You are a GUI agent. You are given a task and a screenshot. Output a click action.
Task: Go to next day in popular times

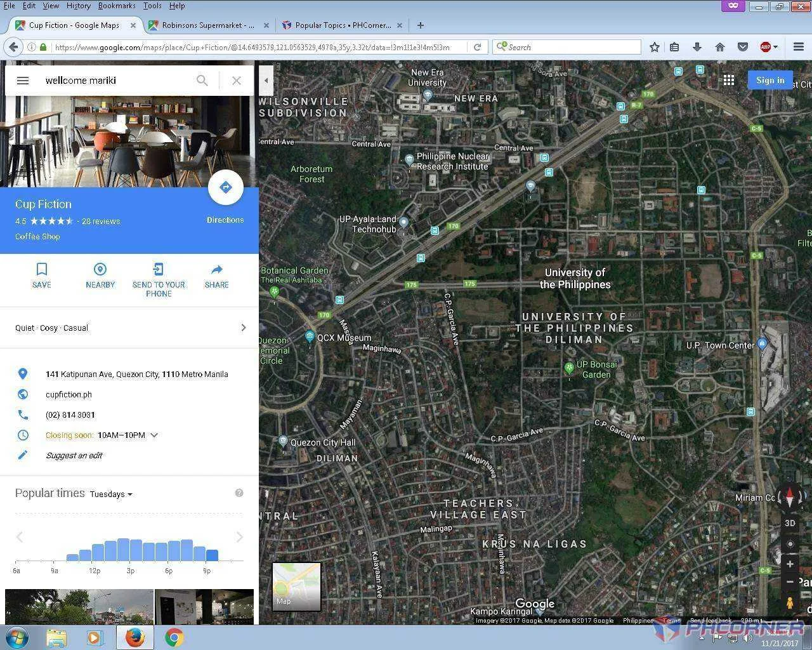pos(239,537)
